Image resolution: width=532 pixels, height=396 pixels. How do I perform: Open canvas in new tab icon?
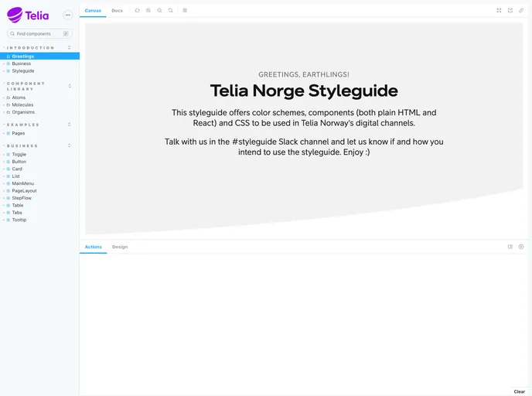510,11
